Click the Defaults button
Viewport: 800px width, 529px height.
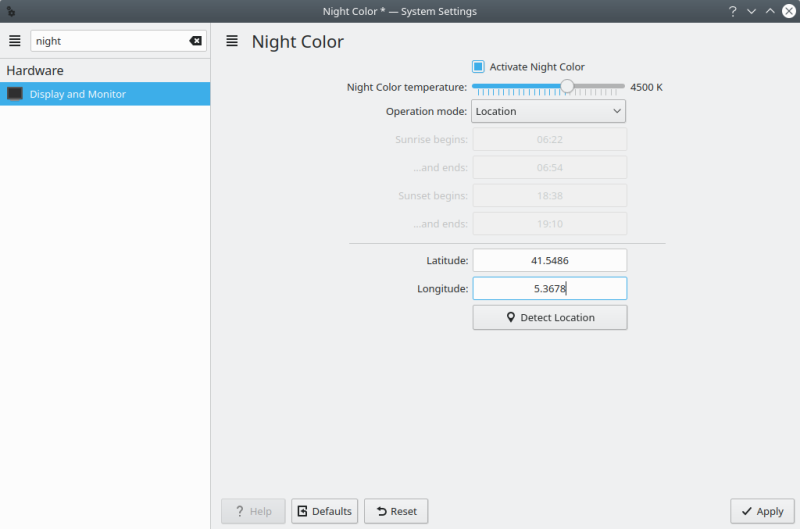click(324, 511)
